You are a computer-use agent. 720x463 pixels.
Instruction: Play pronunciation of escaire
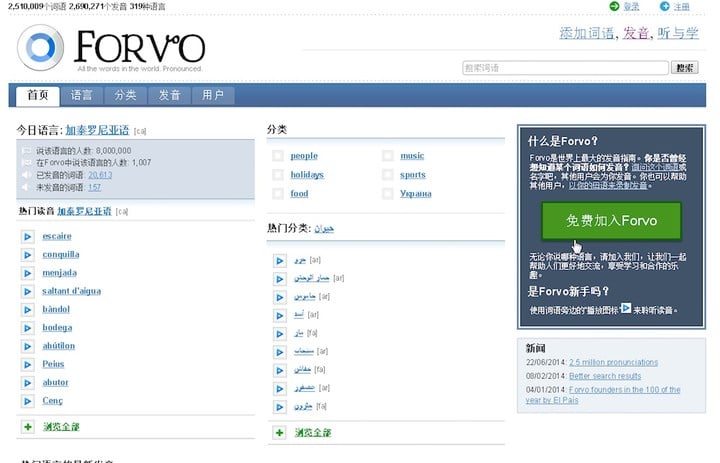[28, 237]
